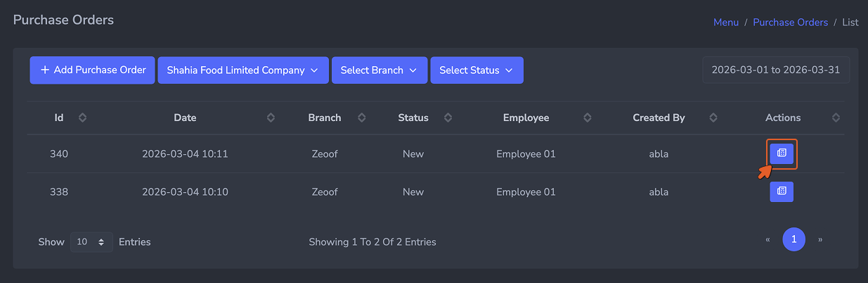Sort by Actions column arrows
The image size is (868, 283).
836,118
